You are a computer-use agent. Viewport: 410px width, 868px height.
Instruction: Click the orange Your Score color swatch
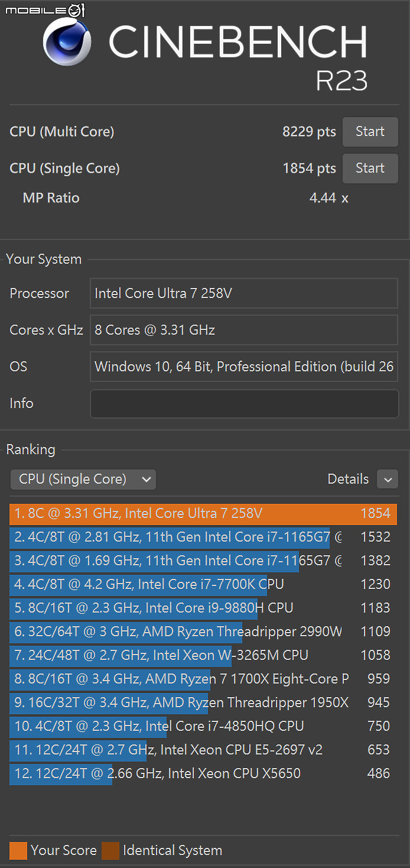(18, 851)
